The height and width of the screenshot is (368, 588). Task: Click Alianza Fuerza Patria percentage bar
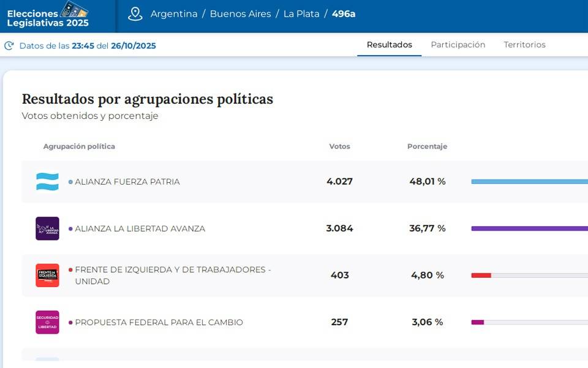click(x=529, y=182)
